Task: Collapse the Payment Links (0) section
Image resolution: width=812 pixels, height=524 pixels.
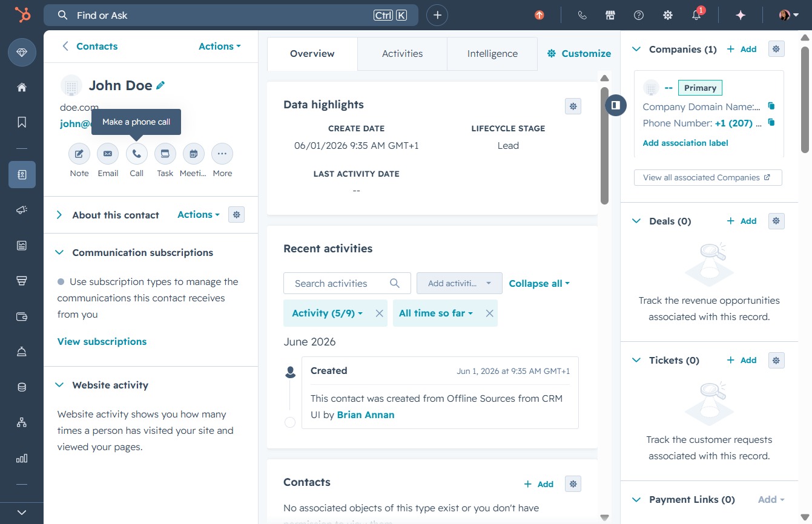Action: pyautogui.click(x=636, y=499)
